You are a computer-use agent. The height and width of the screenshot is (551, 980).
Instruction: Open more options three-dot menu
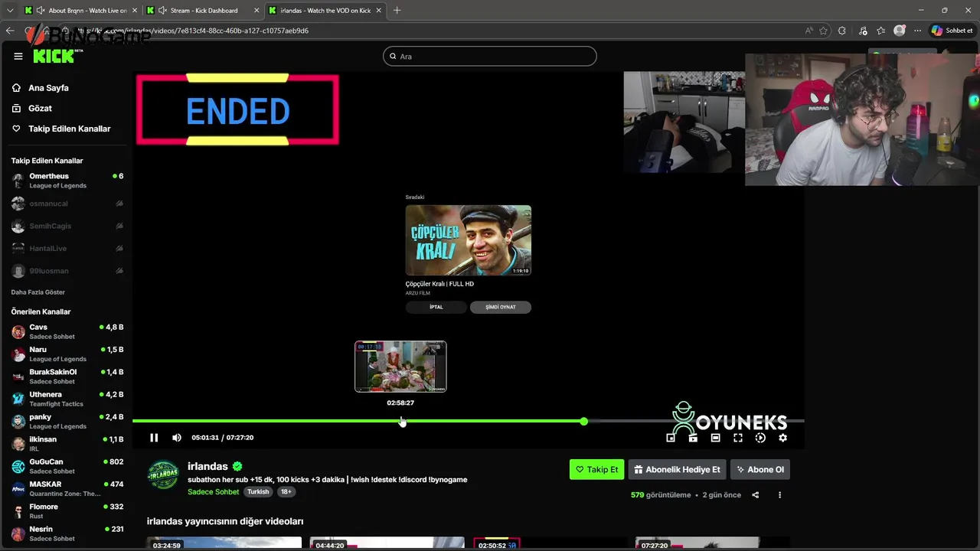(779, 495)
